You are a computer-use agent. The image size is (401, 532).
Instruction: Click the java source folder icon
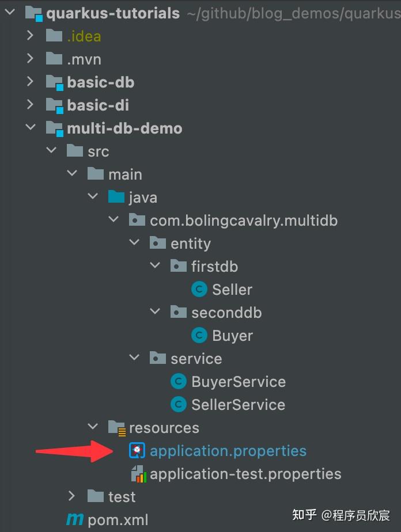[116, 197]
